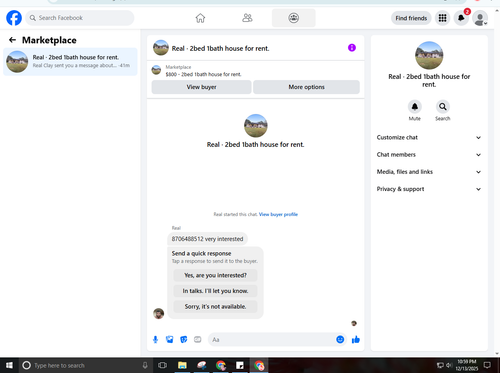The image size is (500, 373).
Task: Send quick reply 'Sorry, it's not available.'
Action: 215,307
